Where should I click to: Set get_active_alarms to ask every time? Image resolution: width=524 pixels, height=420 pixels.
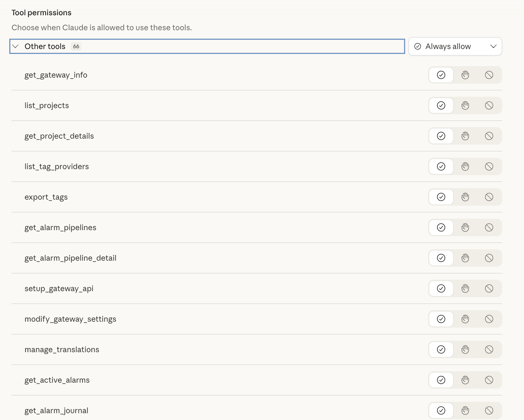[465, 380]
